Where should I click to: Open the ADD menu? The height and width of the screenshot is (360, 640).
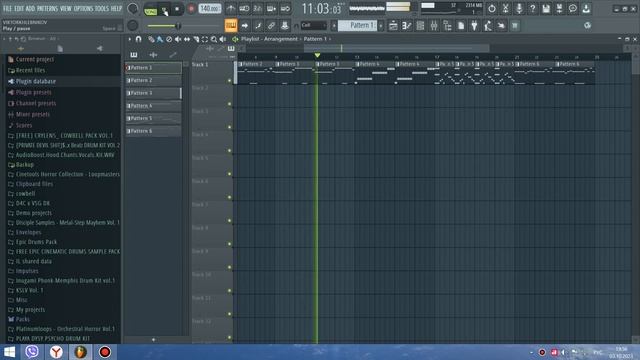pyautogui.click(x=31, y=9)
